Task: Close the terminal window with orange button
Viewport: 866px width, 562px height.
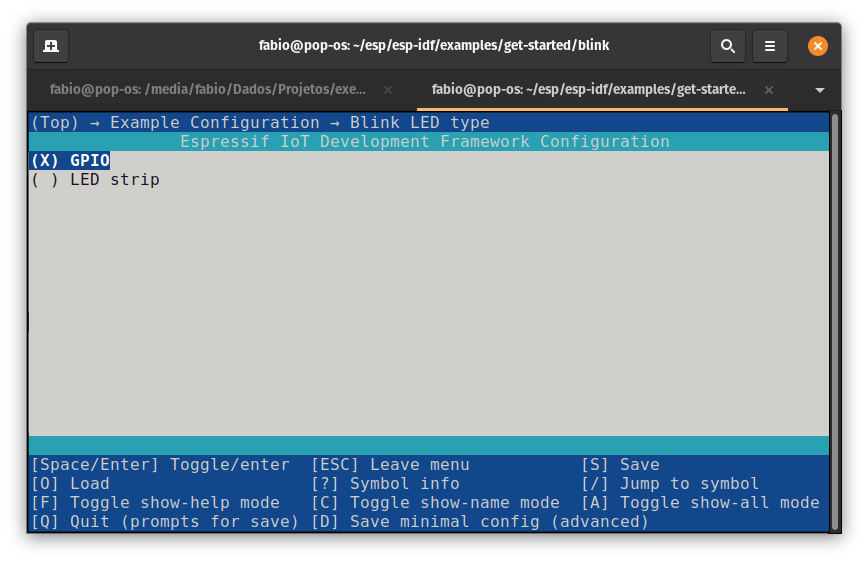Action: click(817, 46)
